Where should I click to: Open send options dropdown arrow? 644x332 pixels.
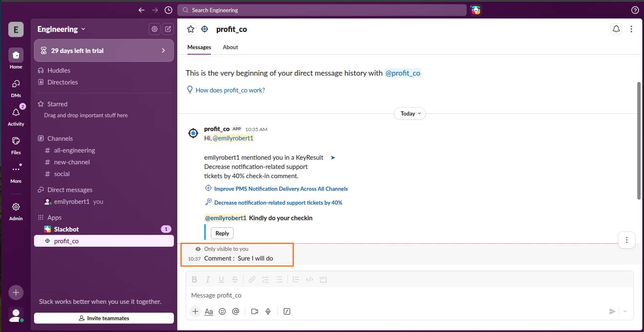click(625, 311)
